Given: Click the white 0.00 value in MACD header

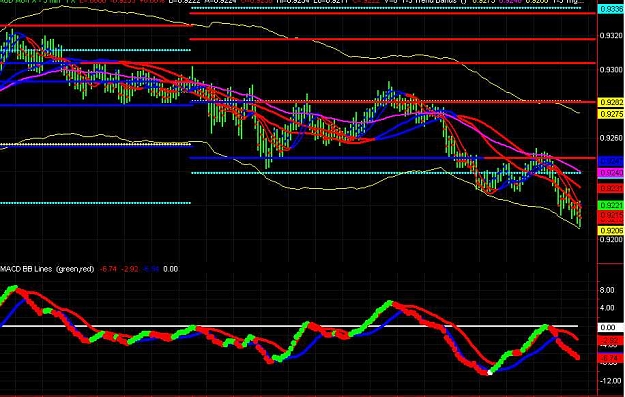Looking at the screenshot, I should [170, 269].
